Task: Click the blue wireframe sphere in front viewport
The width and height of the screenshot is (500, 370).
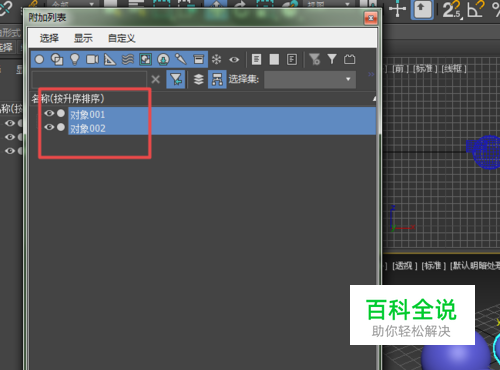Action: [x=487, y=152]
